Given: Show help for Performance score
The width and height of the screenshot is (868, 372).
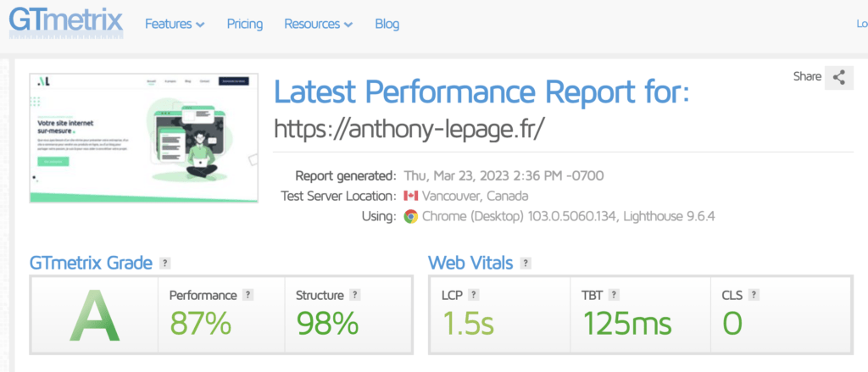Looking at the screenshot, I should pos(248,295).
